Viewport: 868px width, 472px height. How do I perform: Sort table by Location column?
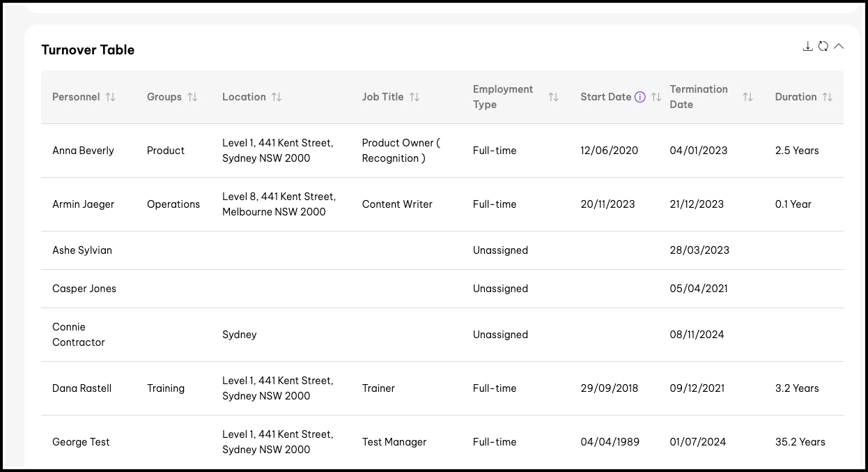pyautogui.click(x=277, y=97)
